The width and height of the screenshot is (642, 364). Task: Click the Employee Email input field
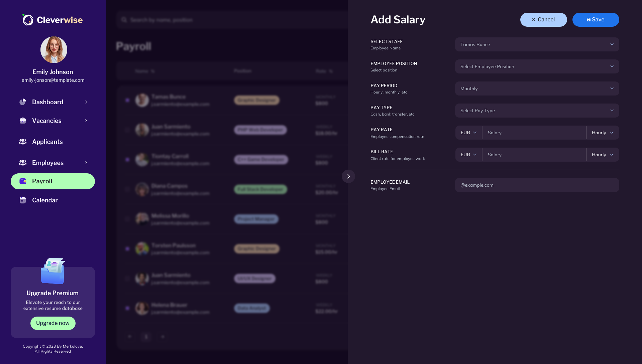point(536,185)
